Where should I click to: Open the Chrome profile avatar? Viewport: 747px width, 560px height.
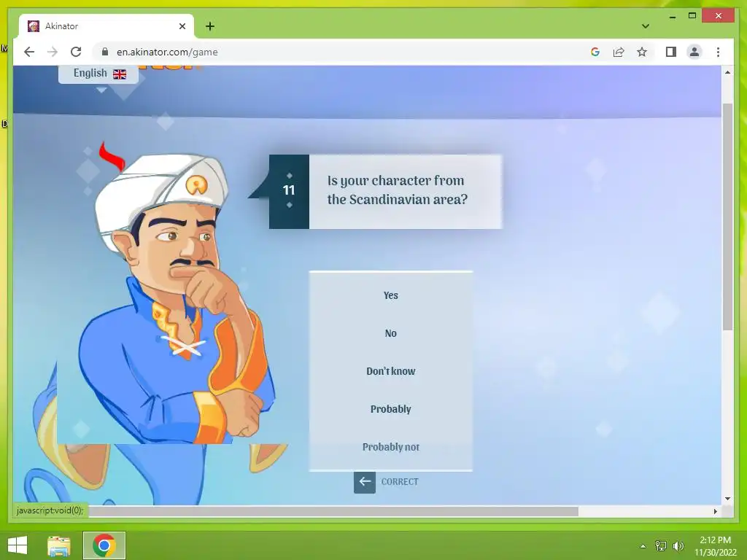coord(694,52)
